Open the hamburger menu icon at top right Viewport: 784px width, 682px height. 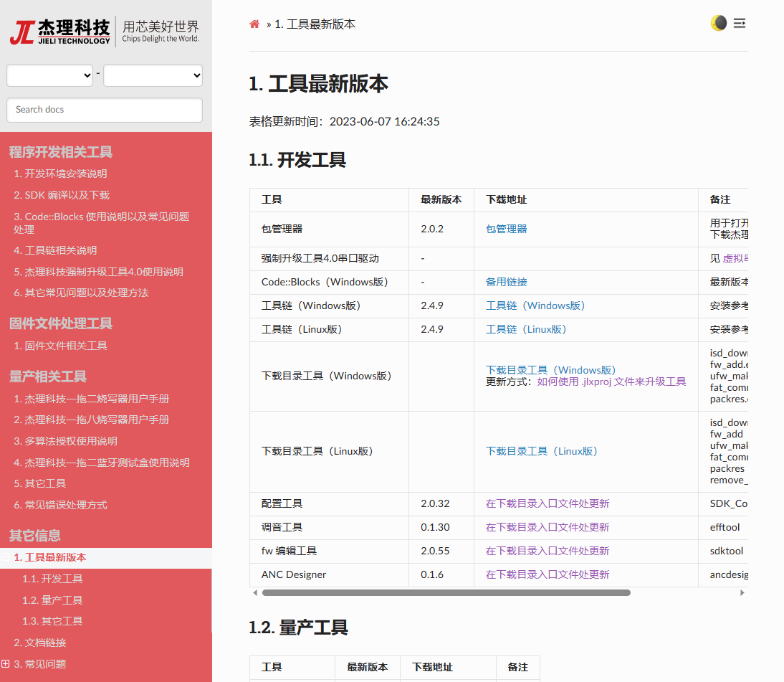coord(740,23)
